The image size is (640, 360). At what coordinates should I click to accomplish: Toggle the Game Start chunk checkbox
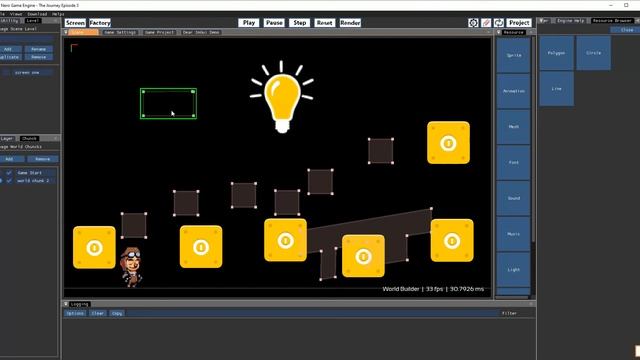[x=9, y=173]
